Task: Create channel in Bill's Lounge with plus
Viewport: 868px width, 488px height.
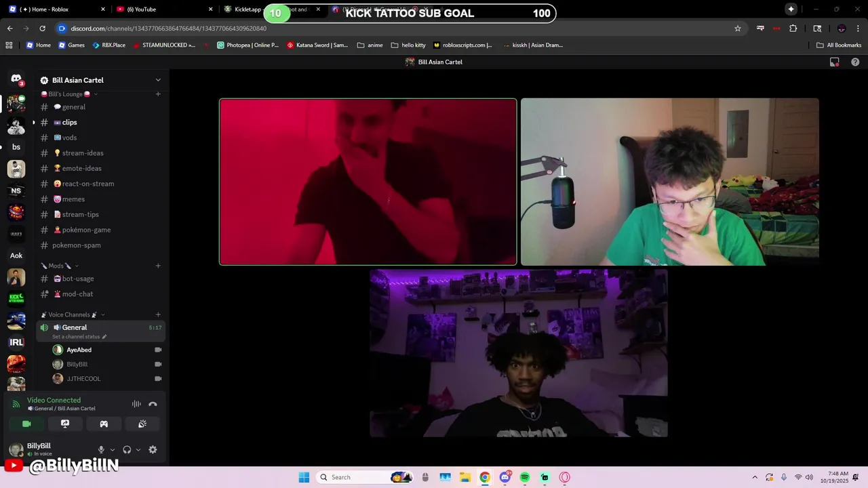Action: pyautogui.click(x=158, y=94)
